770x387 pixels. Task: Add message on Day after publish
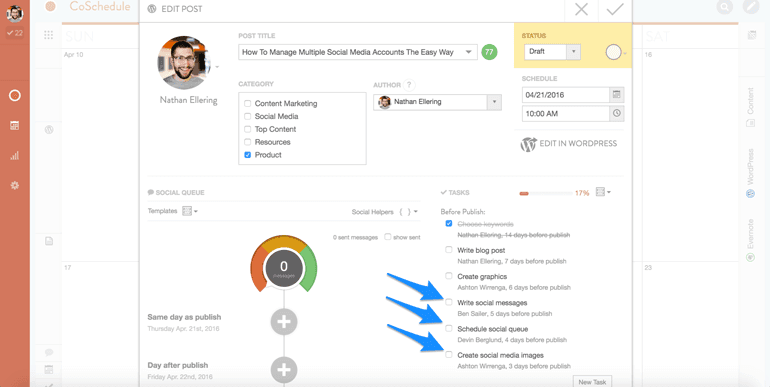coord(284,370)
